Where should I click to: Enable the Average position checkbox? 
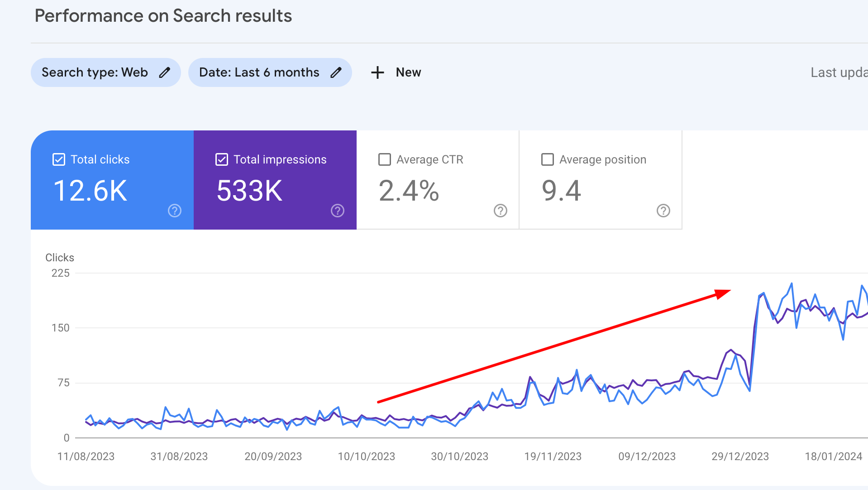[x=548, y=159]
